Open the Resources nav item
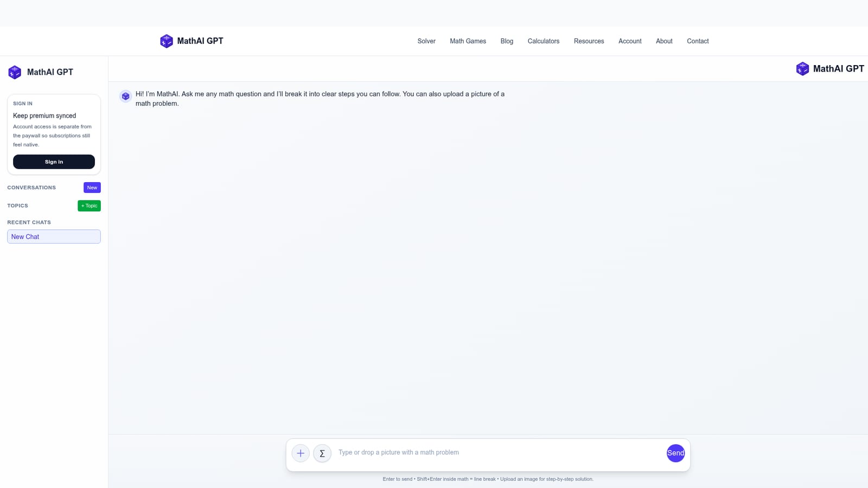868x488 pixels. click(x=589, y=41)
